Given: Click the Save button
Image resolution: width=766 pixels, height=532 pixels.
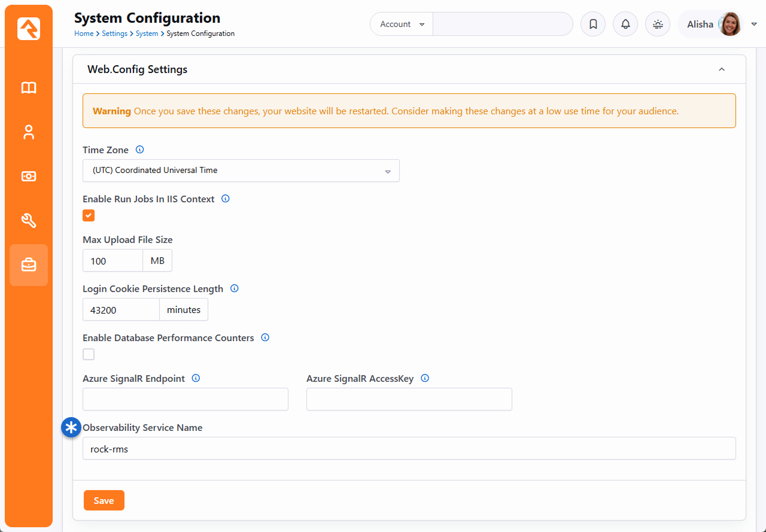Looking at the screenshot, I should [104, 501].
